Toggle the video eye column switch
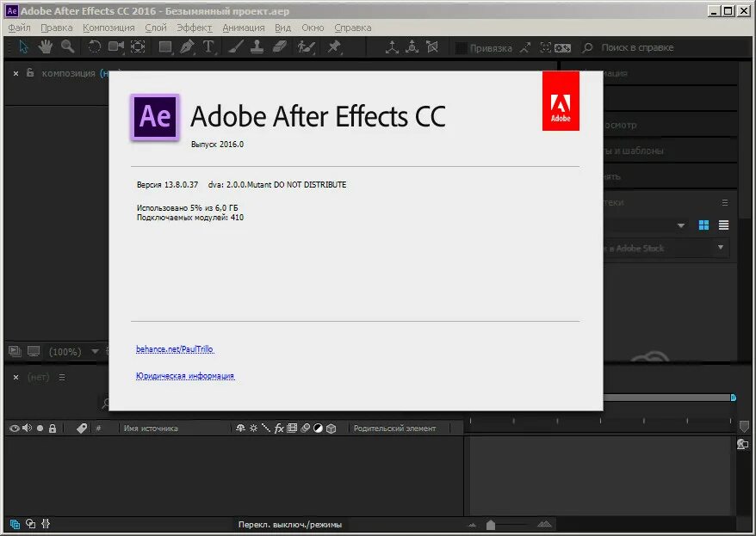This screenshot has width=756, height=536. click(x=15, y=428)
